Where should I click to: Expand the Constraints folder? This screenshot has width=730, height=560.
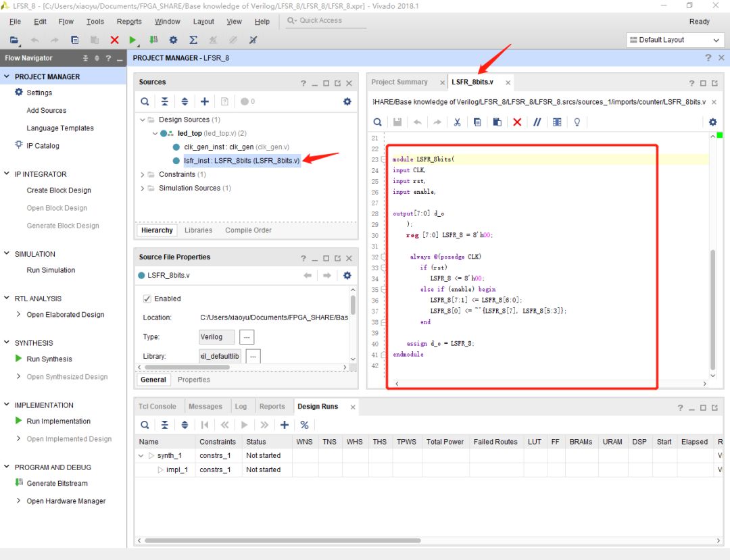(x=143, y=174)
